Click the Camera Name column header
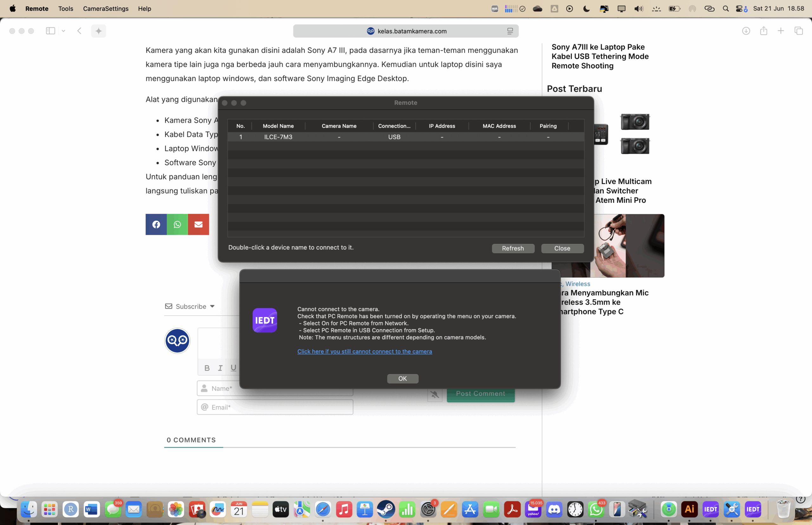Image resolution: width=812 pixels, height=525 pixels. click(x=339, y=126)
